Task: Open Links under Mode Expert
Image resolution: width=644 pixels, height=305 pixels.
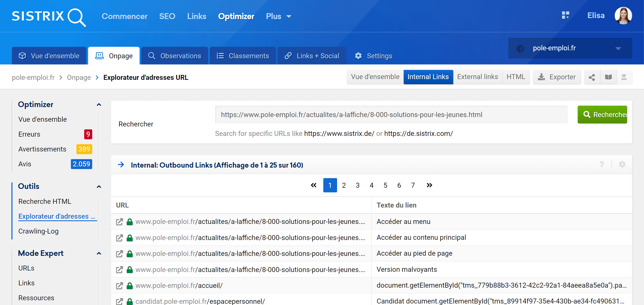Action: click(26, 283)
